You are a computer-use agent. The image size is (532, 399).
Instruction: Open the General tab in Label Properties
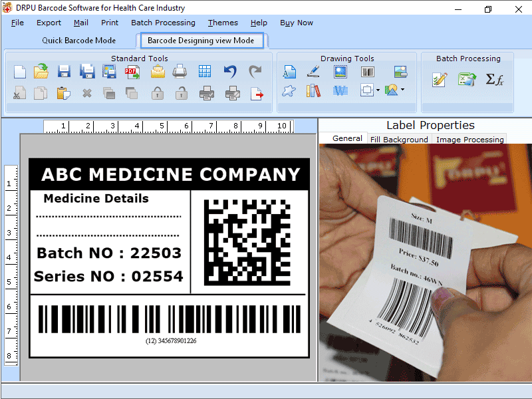(347, 138)
